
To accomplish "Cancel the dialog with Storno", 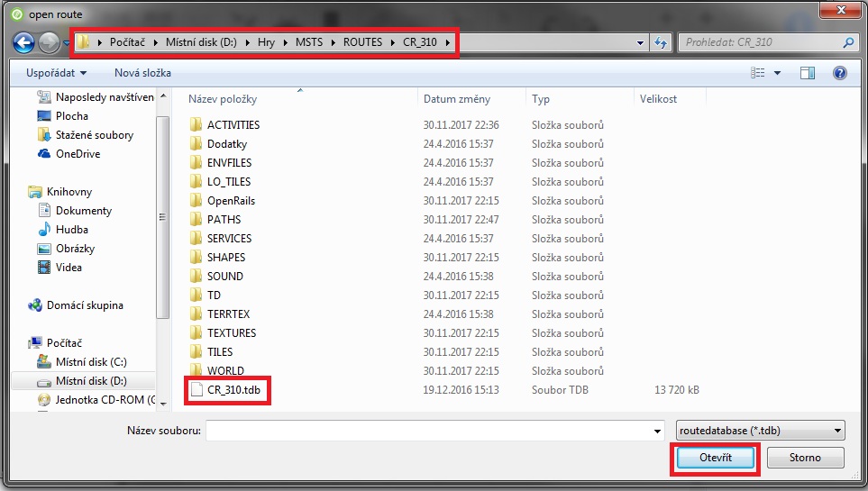I will [x=805, y=458].
